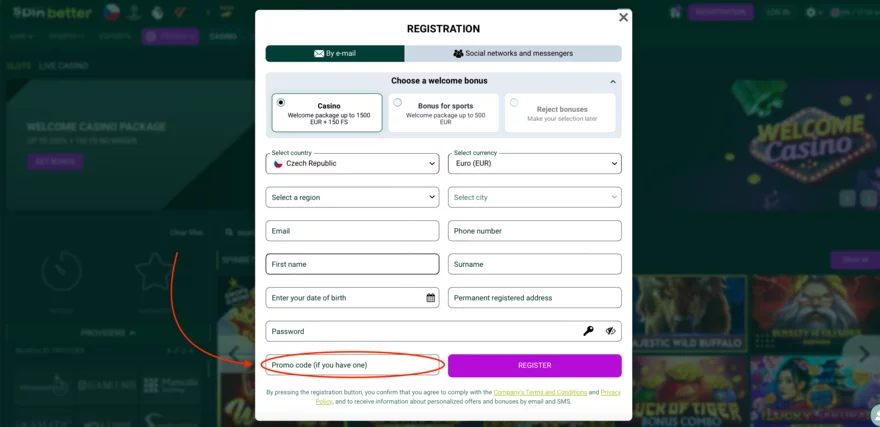Viewport: 880px width, 427px height.
Task: Open the Select a region dropdown
Action: [x=352, y=197]
